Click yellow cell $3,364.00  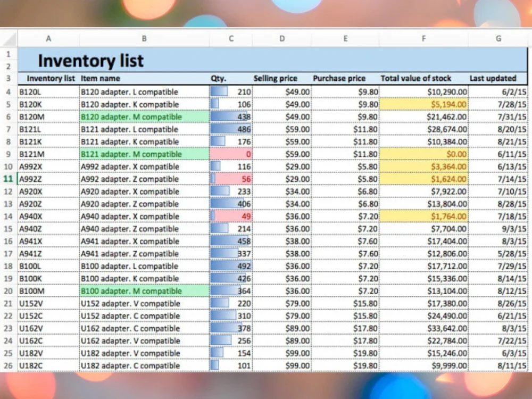pyautogui.click(x=423, y=167)
